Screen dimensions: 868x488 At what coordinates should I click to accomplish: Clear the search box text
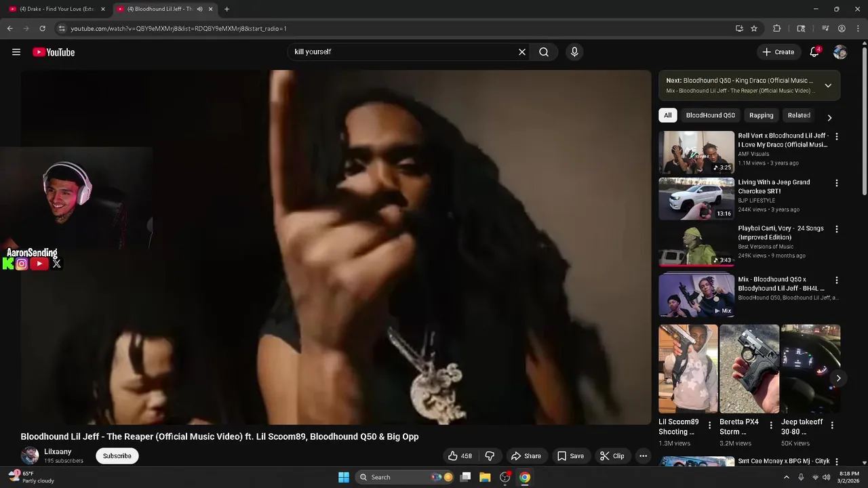(x=522, y=52)
